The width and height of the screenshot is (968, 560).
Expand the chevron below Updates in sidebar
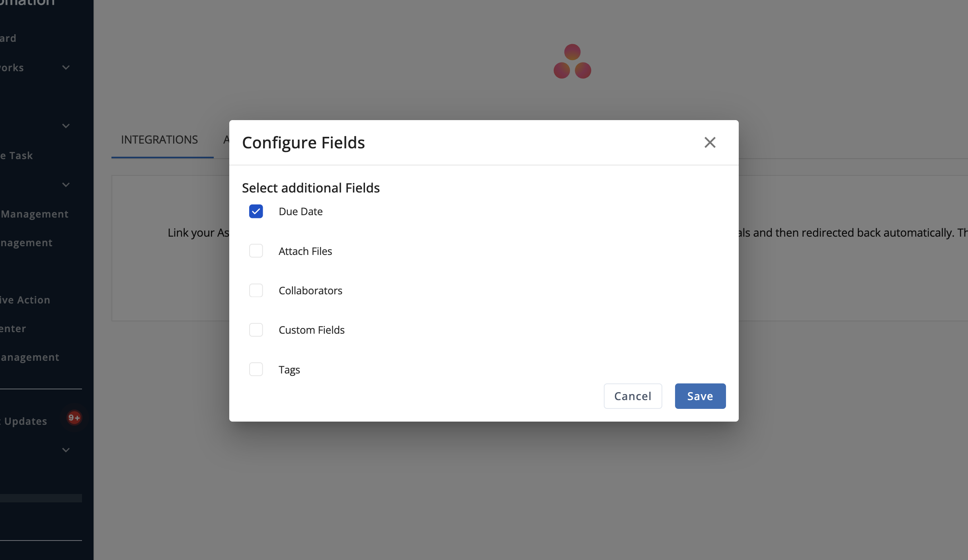pyautogui.click(x=66, y=450)
